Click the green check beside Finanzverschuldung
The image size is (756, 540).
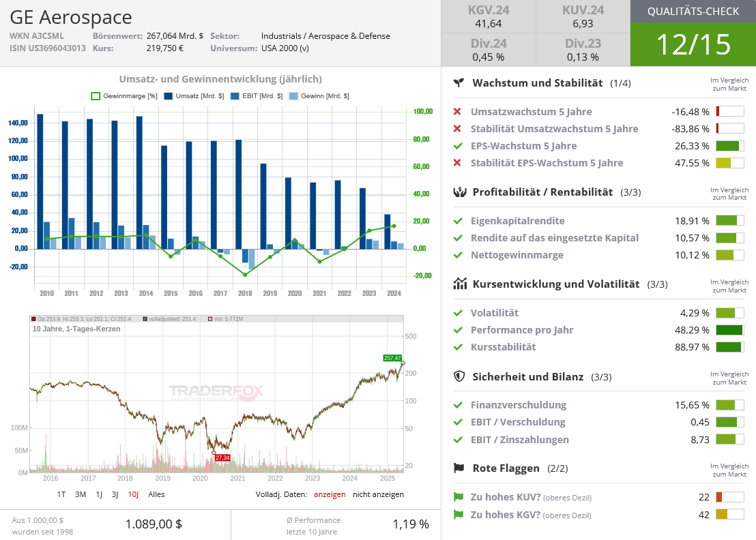(458, 405)
